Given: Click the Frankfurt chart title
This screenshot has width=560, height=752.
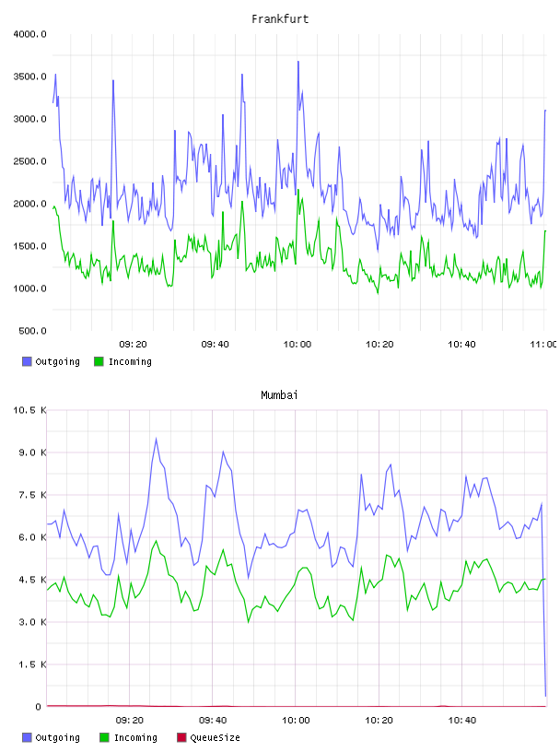Looking at the screenshot, I should click(x=280, y=19).
